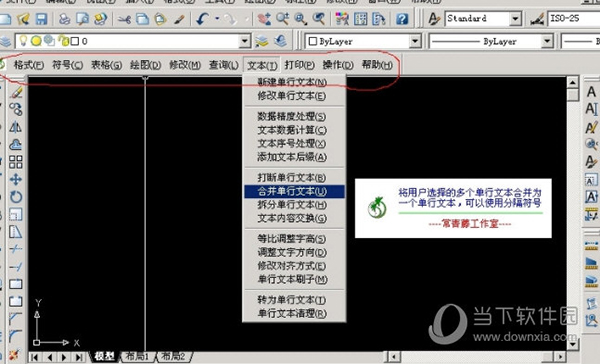
Task: Click the vertical scrollbar down arrow
Action: (x=572, y=344)
